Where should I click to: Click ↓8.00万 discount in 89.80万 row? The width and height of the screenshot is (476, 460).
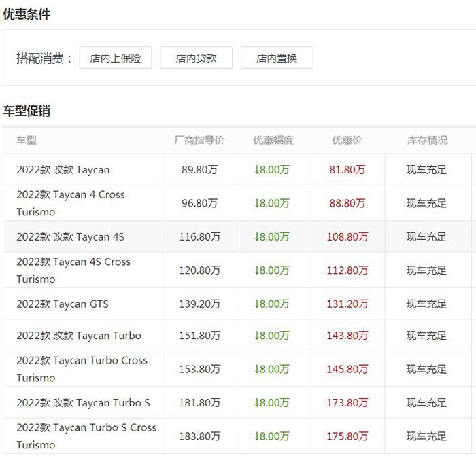272,170
